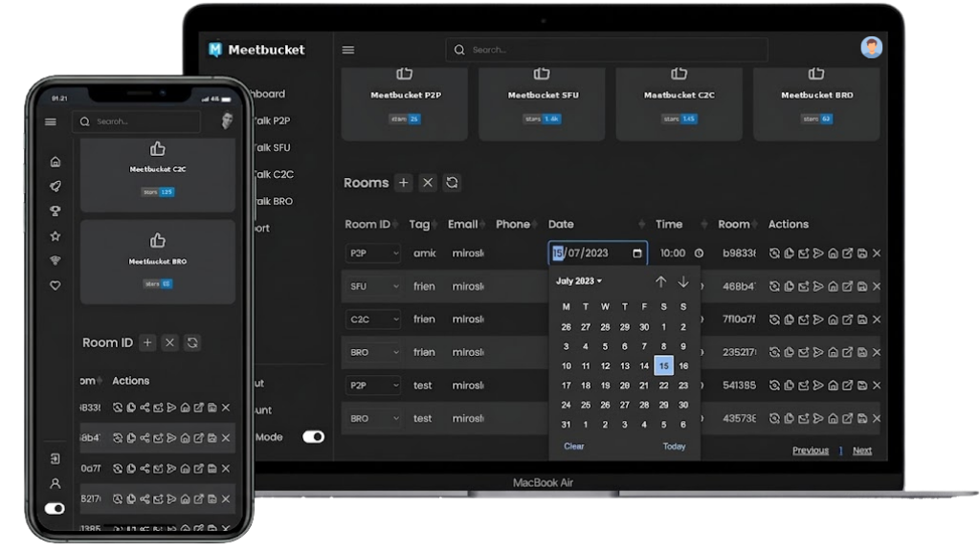980x551 pixels.
Task: Select day 10 in the calendar
Action: [x=567, y=366]
